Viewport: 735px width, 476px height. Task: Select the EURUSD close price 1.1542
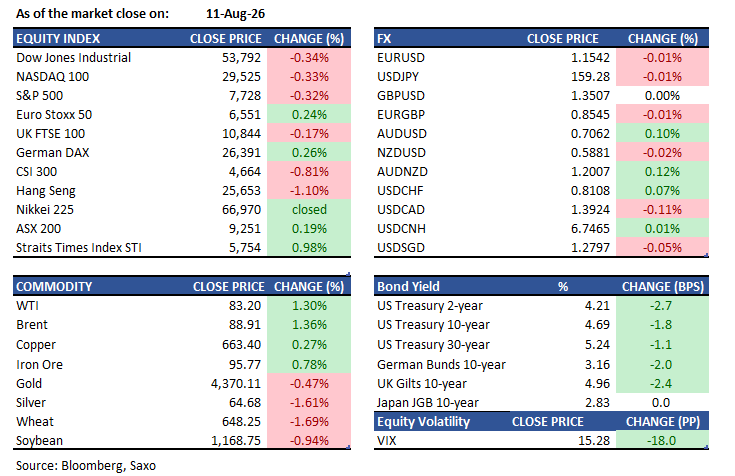[x=590, y=58]
